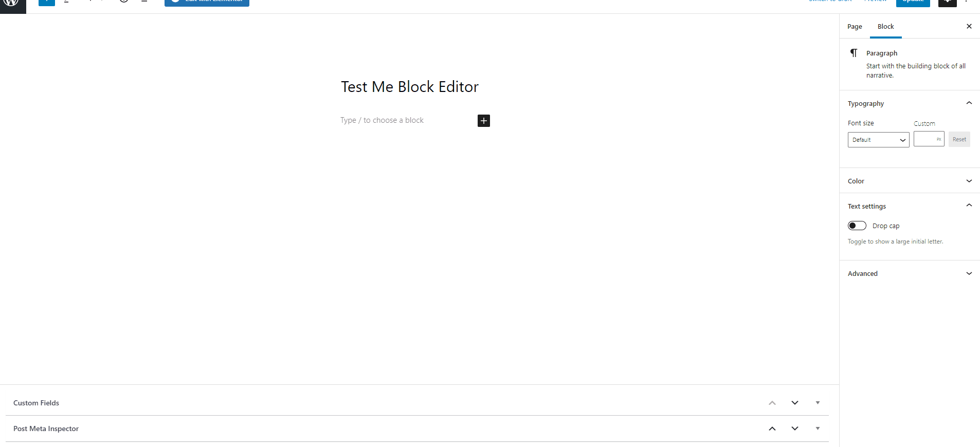The height and width of the screenshot is (447, 980).
Task: Click the Custom font size input
Action: (925, 139)
